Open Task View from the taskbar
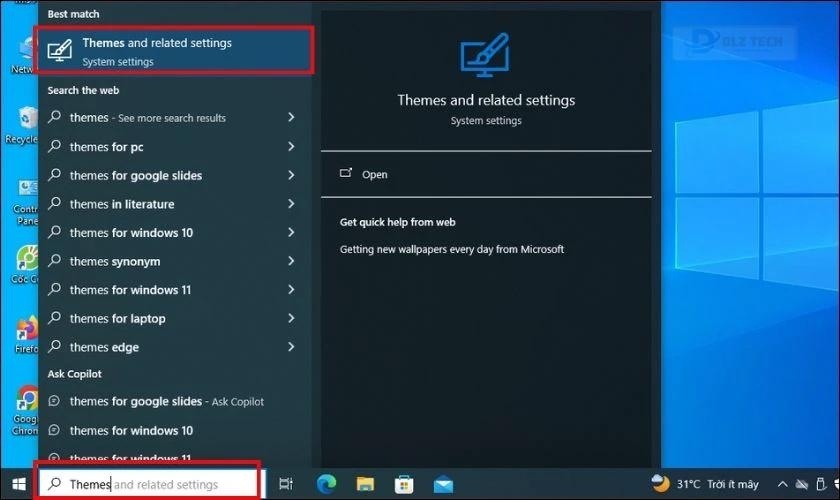Image resolution: width=840 pixels, height=500 pixels. click(286, 484)
